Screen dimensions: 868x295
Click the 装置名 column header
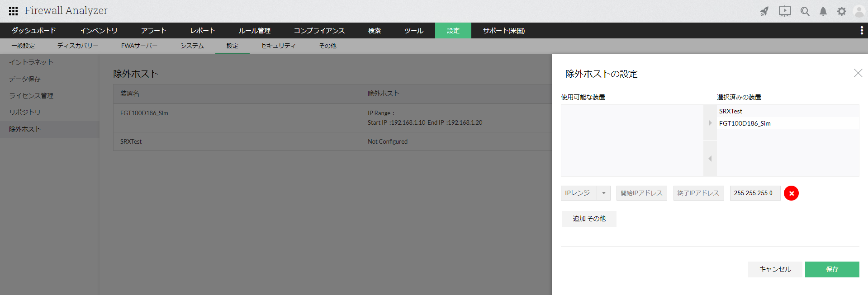tap(130, 94)
